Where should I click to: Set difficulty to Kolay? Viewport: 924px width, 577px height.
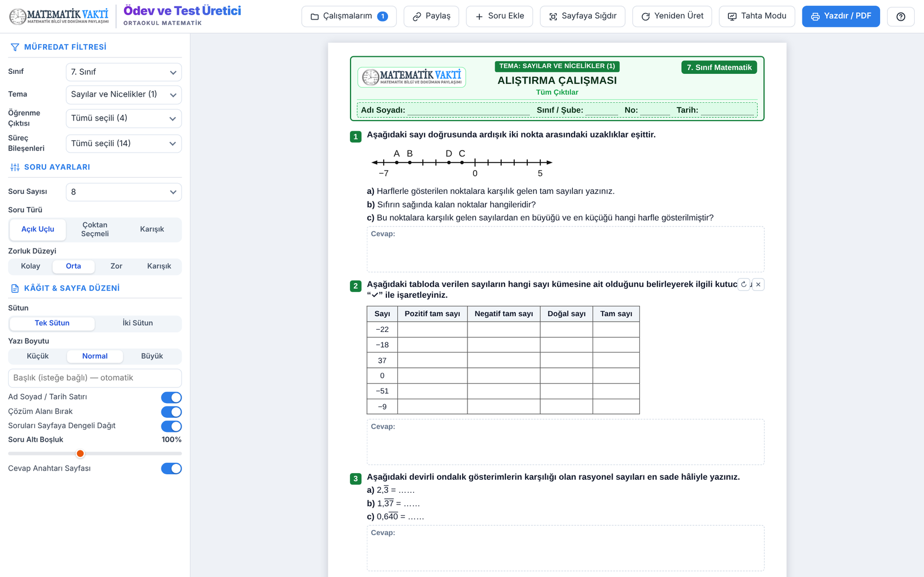pos(30,266)
